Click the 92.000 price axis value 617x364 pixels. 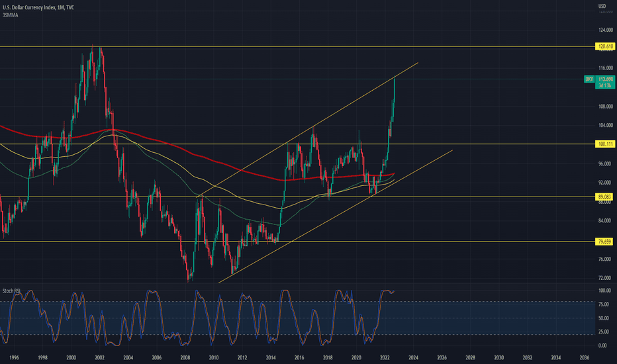tap(605, 183)
